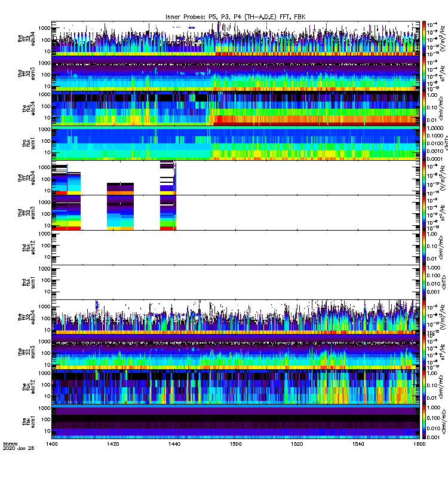This screenshot has height=478, width=448.
Task: Click the color bar beside tha fbk scm1 panel
Action: point(424,143)
